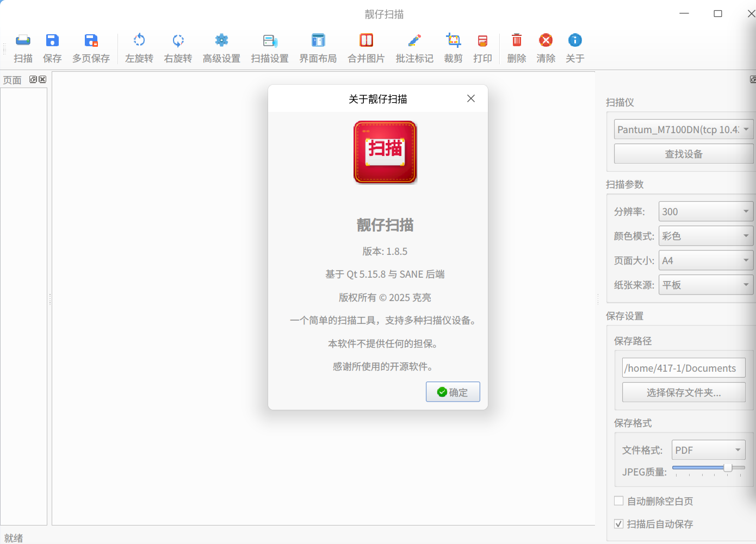Click the 查找设备 find device button
Screen dimensions: 756x544
point(684,154)
